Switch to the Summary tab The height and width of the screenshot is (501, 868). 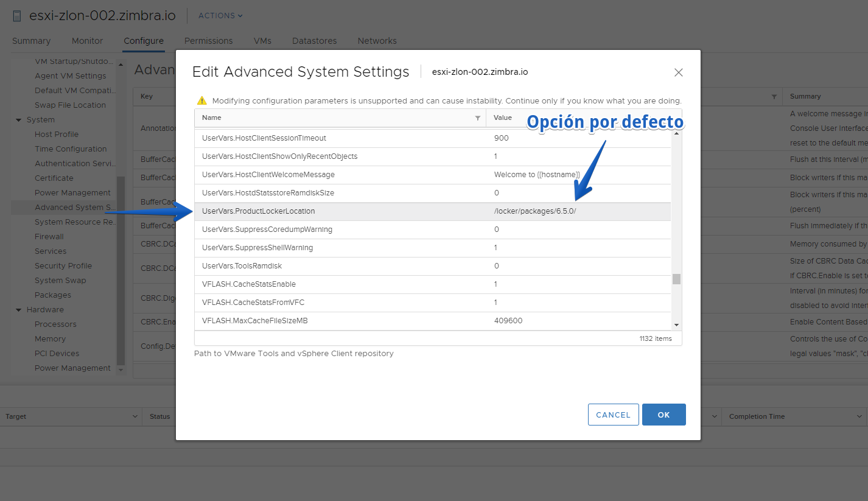[x=31, y=41]
